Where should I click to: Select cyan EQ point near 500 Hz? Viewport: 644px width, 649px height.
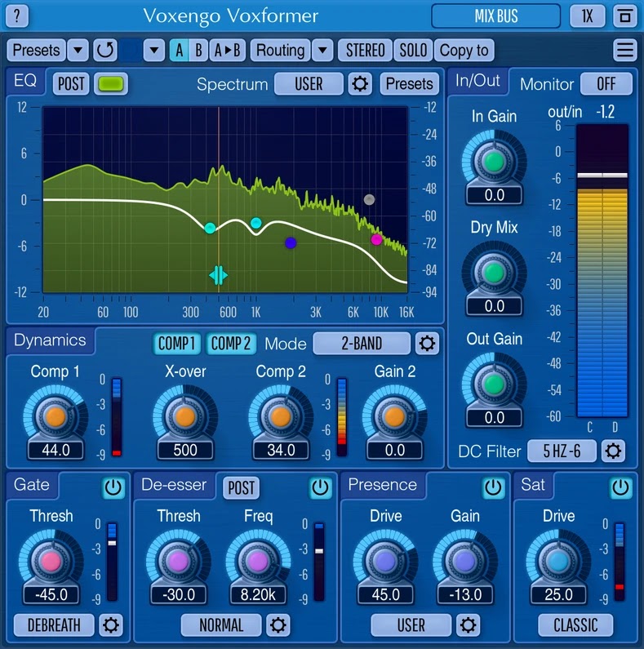click(210, 228)
